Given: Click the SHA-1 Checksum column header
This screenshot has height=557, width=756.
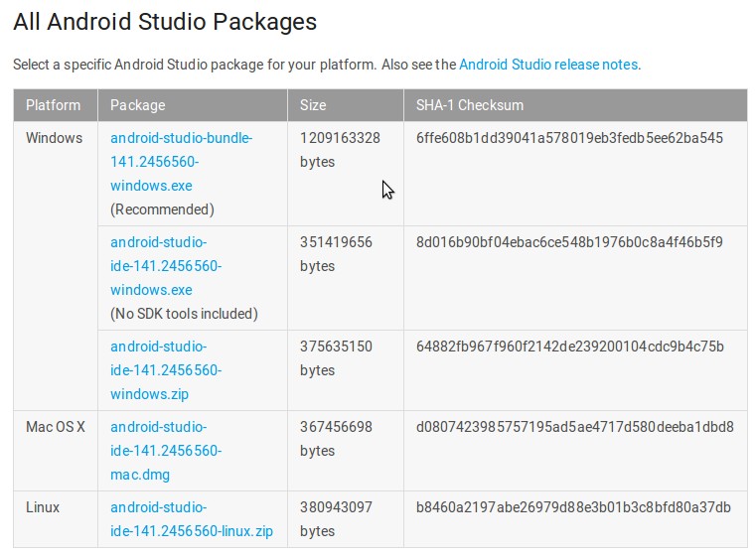Looking at the screenshot, I should click(575, 105).
